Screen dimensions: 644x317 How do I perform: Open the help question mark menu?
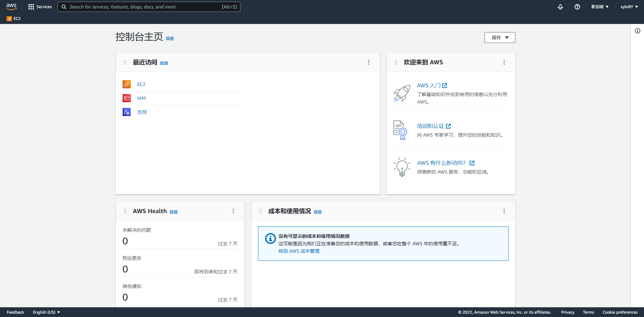click(577, 7)
